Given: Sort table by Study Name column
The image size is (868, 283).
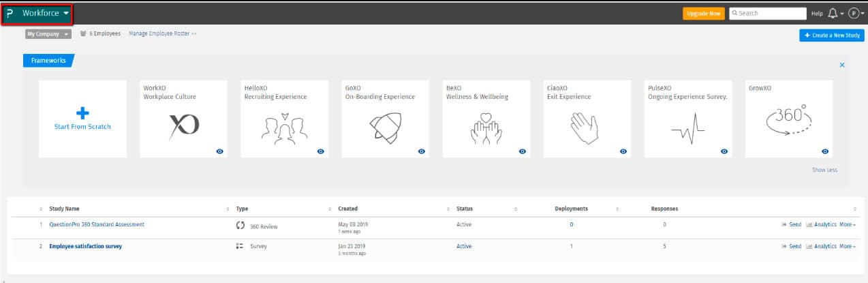Looking at the screenshot, I should pyautogui.click(x=64, y=209).
